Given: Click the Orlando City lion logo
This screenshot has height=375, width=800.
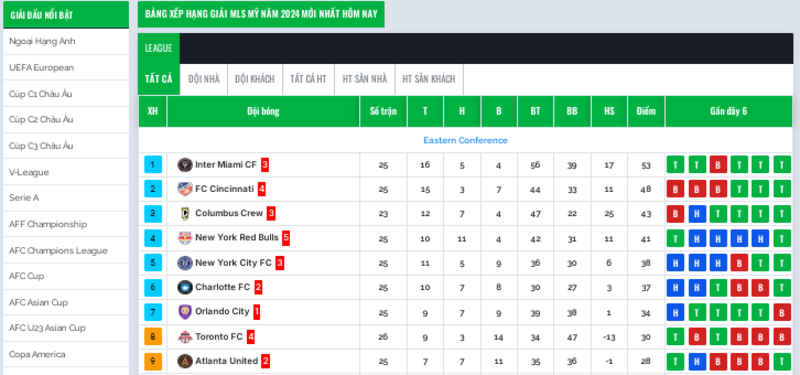Looking at the screenshot, I should click(x=185, y=312).
